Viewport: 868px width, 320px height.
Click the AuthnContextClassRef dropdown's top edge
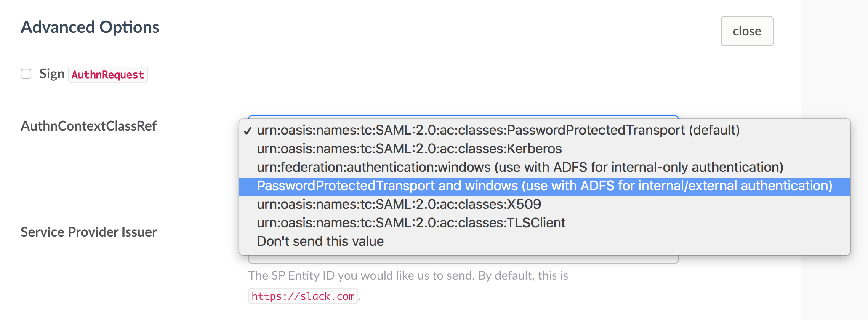[463, 117]
